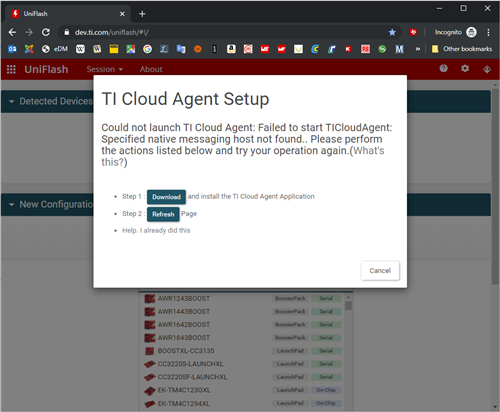Open the Outlook bookmark icon
Viewport: 500px width, 412px height.
[12, 49]
